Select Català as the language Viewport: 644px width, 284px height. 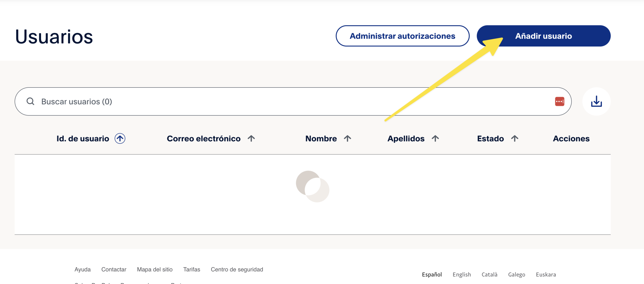click(489, 274)
